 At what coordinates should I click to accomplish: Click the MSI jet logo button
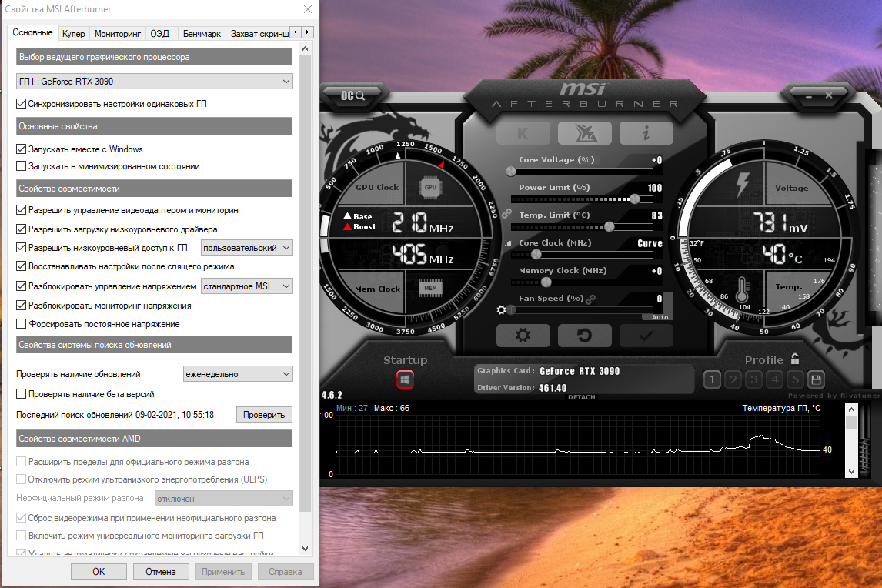pyautogui.click(x=584, y=133)
